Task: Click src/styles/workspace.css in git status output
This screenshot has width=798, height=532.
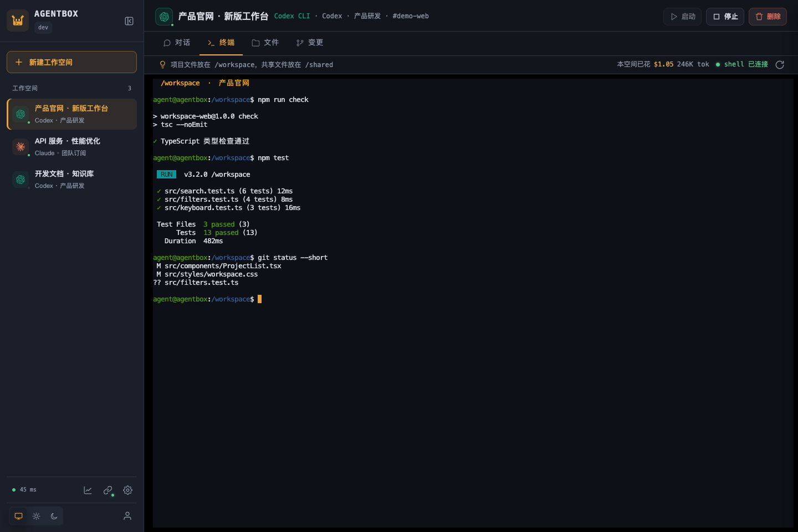Action: tap(211, 274)
